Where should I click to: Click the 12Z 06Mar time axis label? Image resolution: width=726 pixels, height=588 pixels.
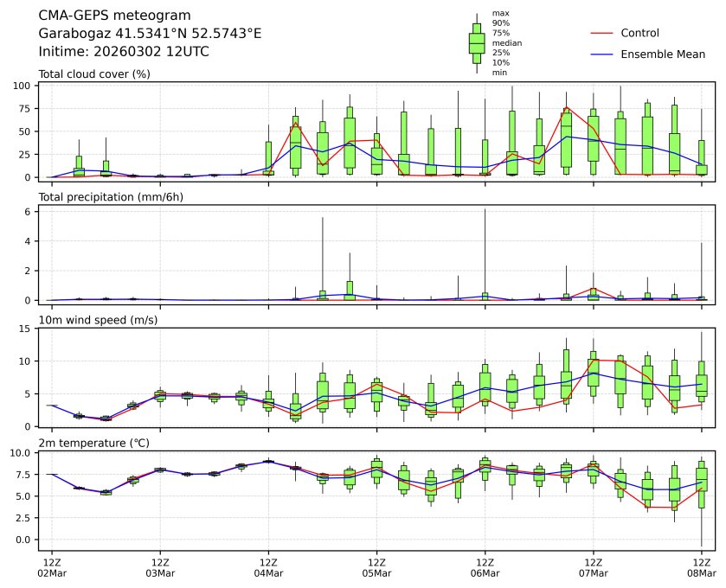coord(485,567)
